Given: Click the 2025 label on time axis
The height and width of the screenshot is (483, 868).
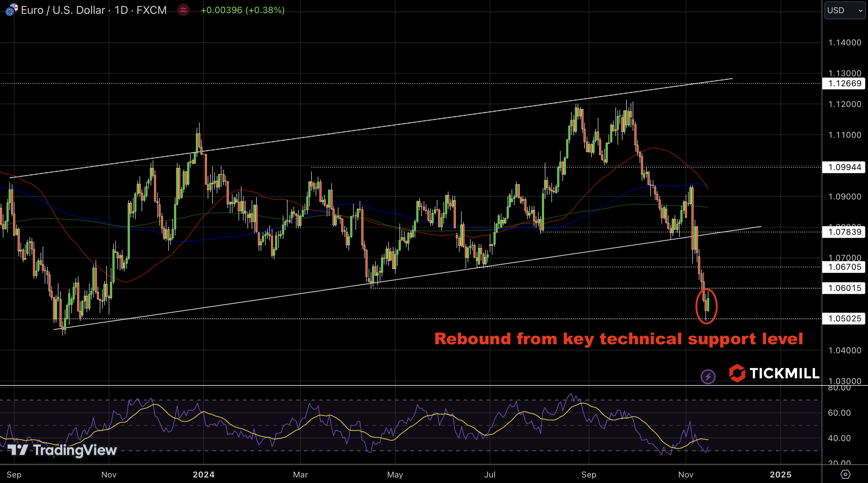Looking at the screenshot, I should click(x=780, y=474).
